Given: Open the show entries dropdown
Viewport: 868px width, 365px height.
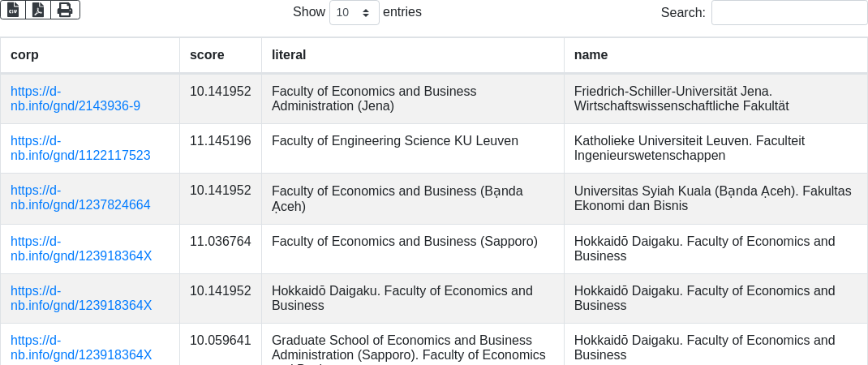Looking at the screenshot, I should pyautogui.click(x=354, y=13).
